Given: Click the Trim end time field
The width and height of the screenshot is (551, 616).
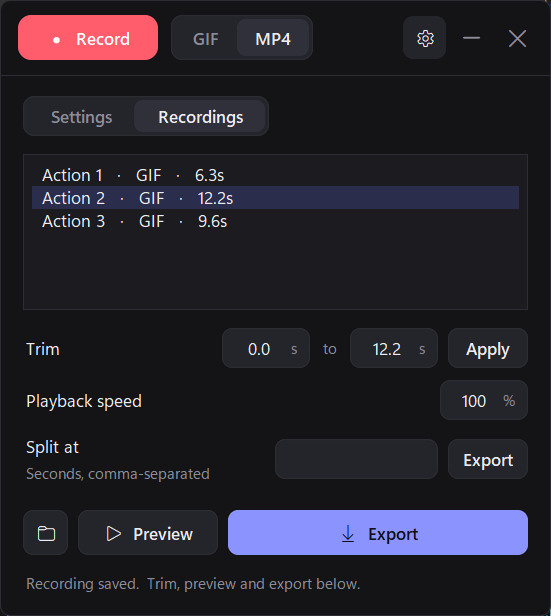Looking at the screenshot, I should point(394,348).
